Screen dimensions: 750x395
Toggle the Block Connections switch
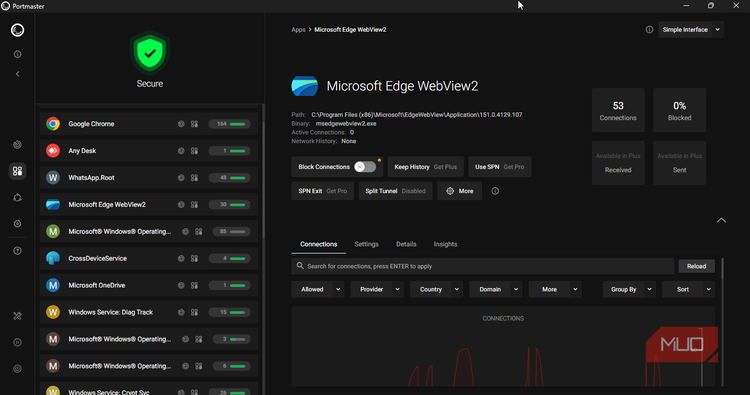pos(365,167)
